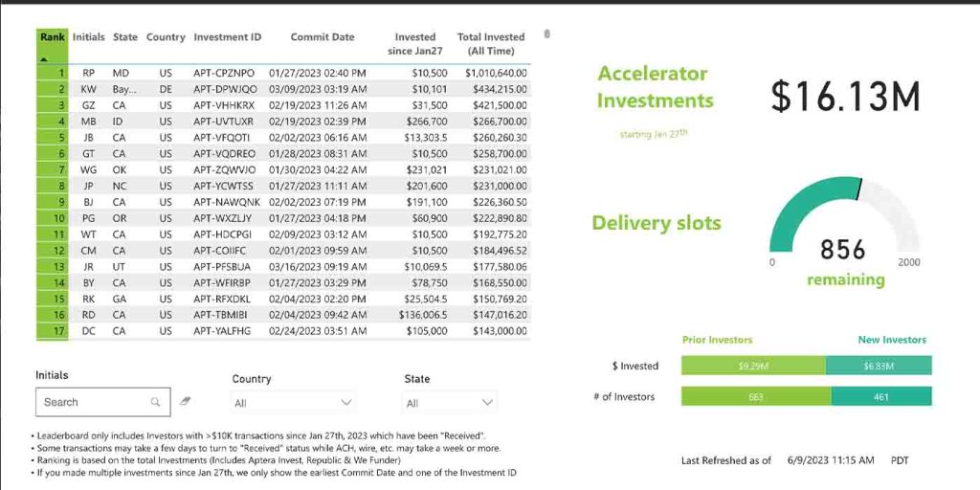Screen dimensions: 980x490
Task: Select the 461 new investors count bar
Action: 880,396
